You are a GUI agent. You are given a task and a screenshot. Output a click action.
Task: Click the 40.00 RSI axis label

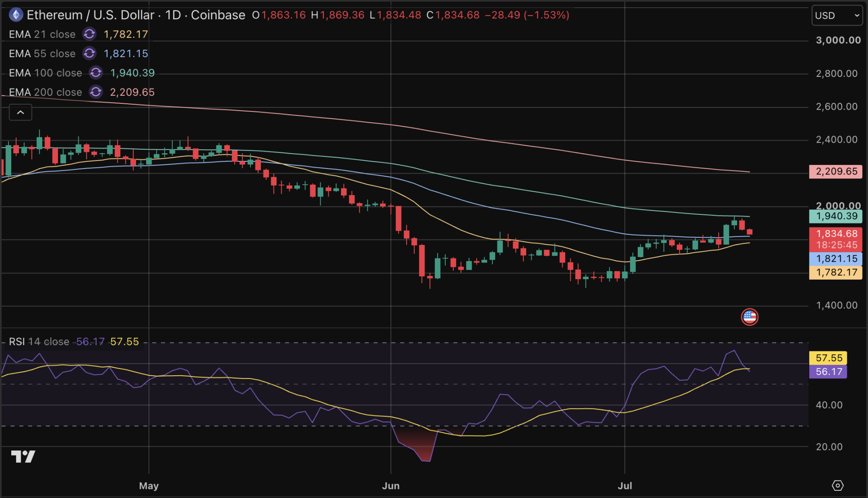pyautogui.click(x=829, y=405)
